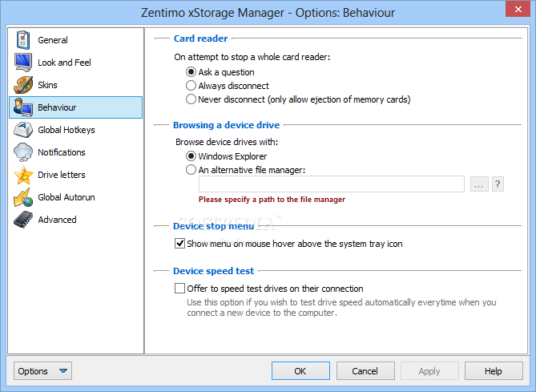The width and height of the screenshot is (536, 392).
Task: Click the Browsing a device drive heading
Action: click(226, 125)
